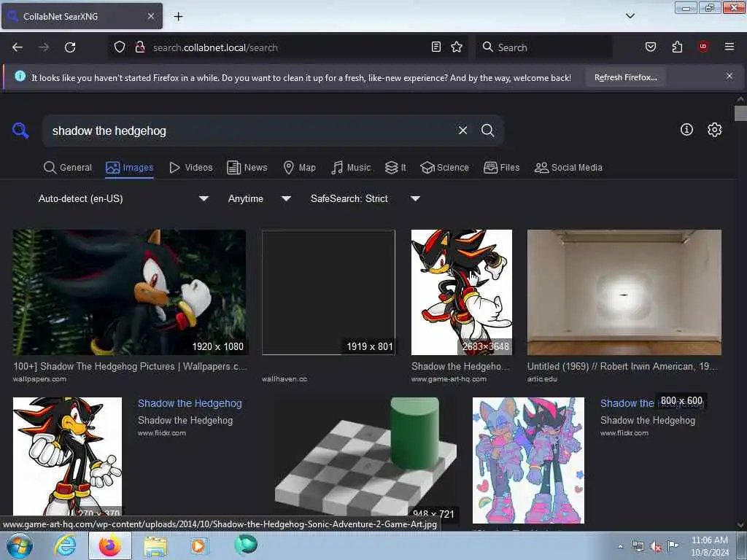The width and height of the screenshot is (747, 560).
Task: Toggle reader view icon in address bar
Action: pos(436,47)
